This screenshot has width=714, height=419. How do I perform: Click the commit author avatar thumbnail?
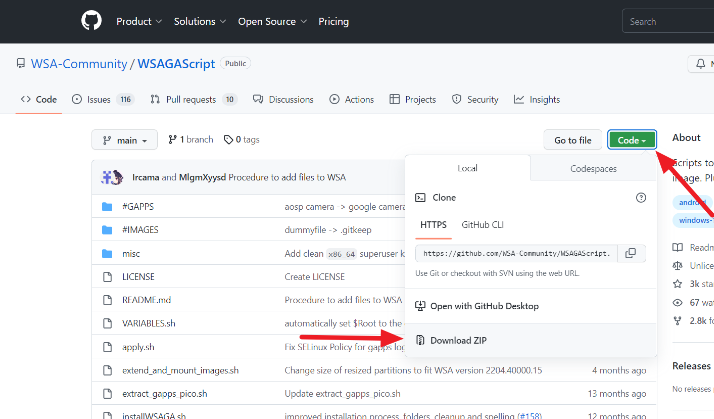pyautogui.click(x=112, y=177)
